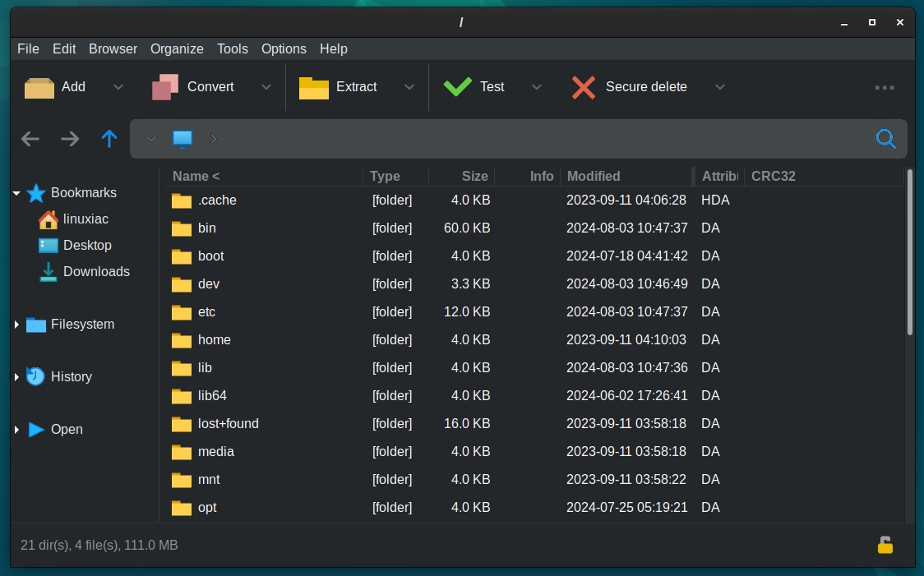
Task: Open the Options menu
Action: (284, 48)
